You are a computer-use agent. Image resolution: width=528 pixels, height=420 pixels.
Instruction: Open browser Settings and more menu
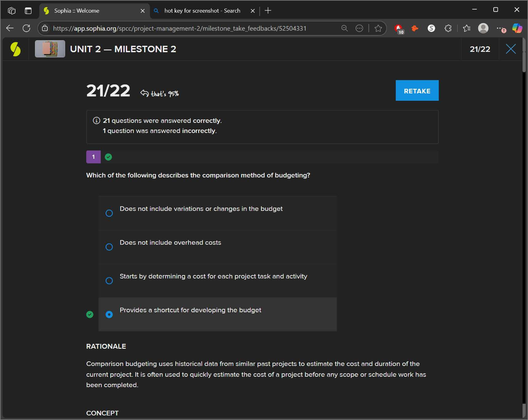pyautogui.click(x=501, y=29)
